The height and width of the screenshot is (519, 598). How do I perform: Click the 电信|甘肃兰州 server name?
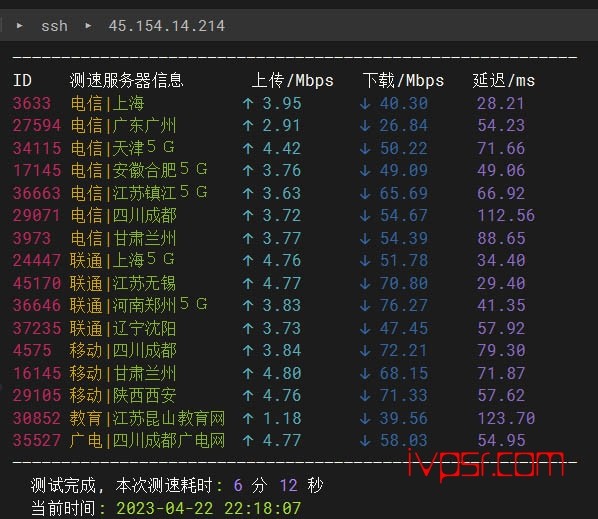tap(123, 238)
